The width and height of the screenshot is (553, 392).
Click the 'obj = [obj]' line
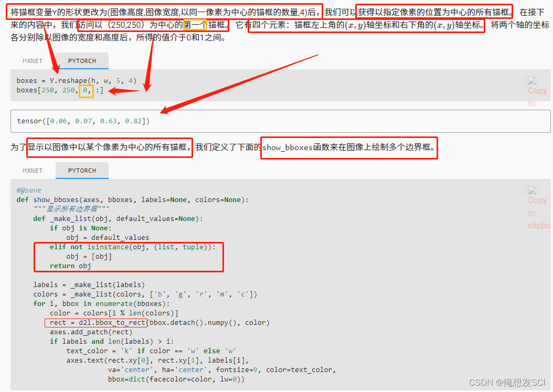point(89,257)
